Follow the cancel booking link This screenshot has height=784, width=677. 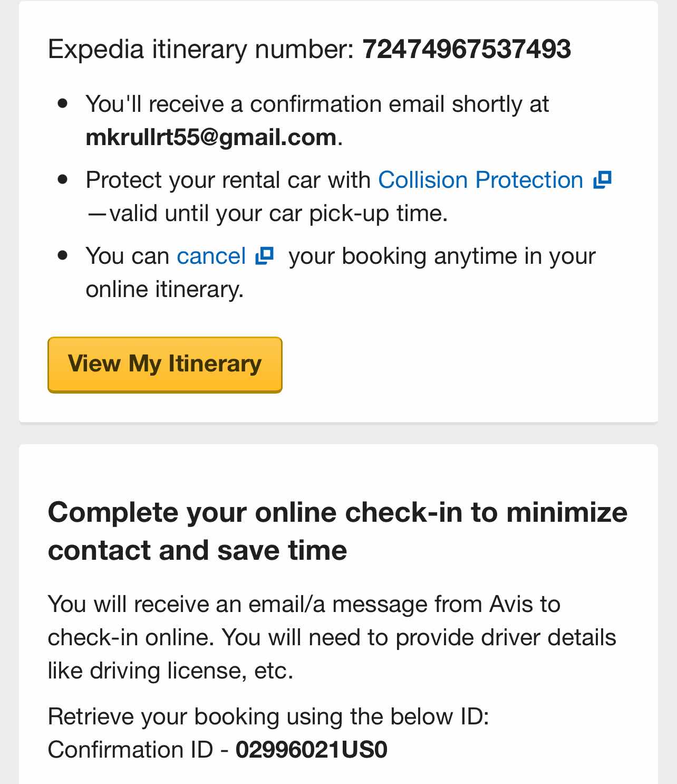(x=211, y=256)
